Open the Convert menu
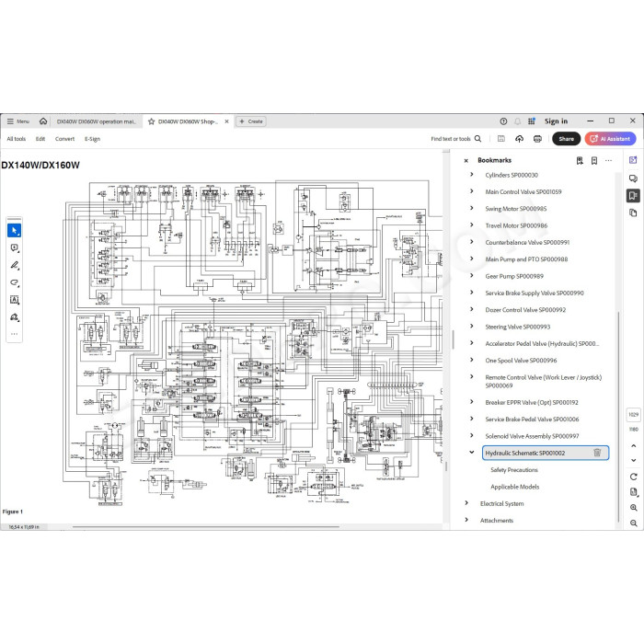This screenshot has width=644, height=644. pos(65,139)
